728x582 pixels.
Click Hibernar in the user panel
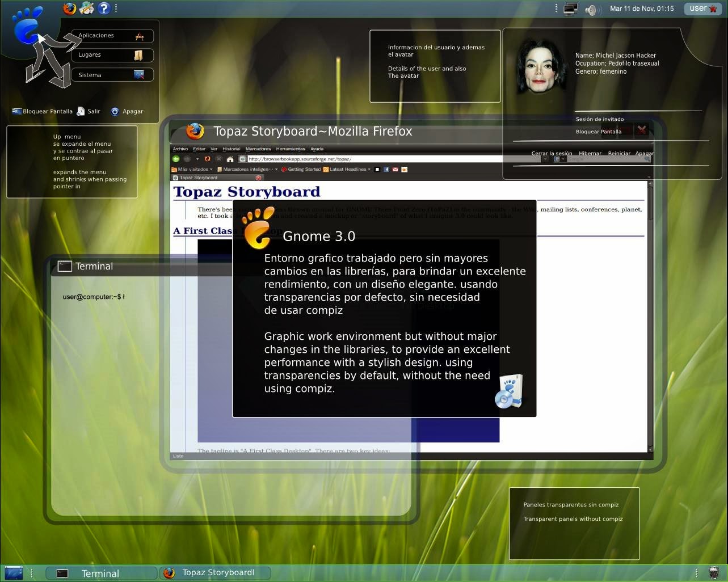(590, 154)
